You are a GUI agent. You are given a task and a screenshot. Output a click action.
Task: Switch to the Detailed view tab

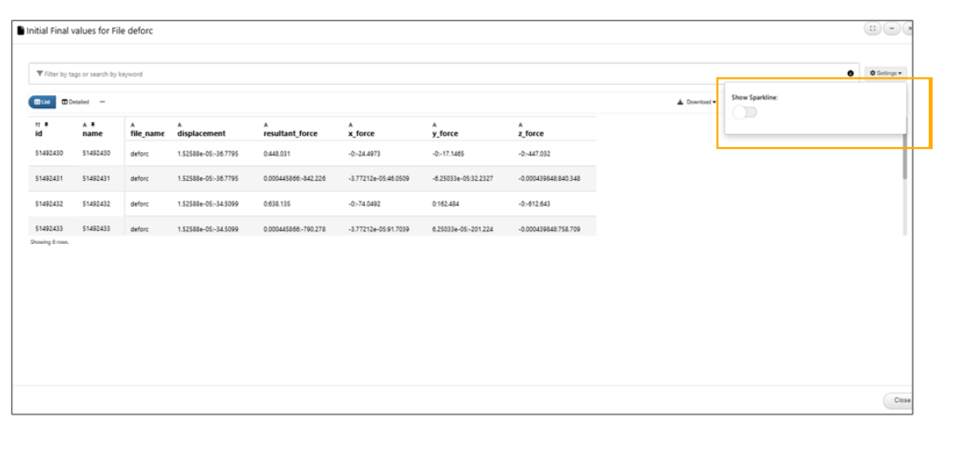(75, 102)
